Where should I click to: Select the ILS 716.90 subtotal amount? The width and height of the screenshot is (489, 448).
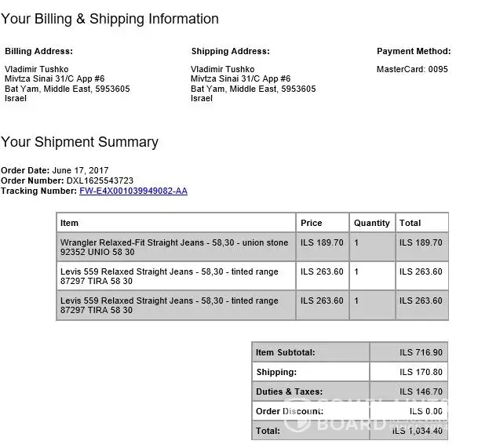[x=421, y=353]
